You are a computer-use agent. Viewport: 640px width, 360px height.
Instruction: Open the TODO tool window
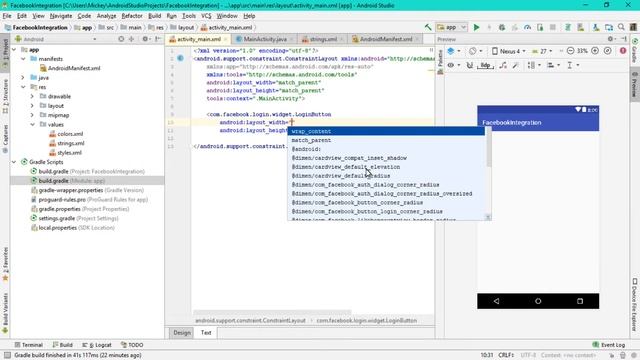coord(132,345)
